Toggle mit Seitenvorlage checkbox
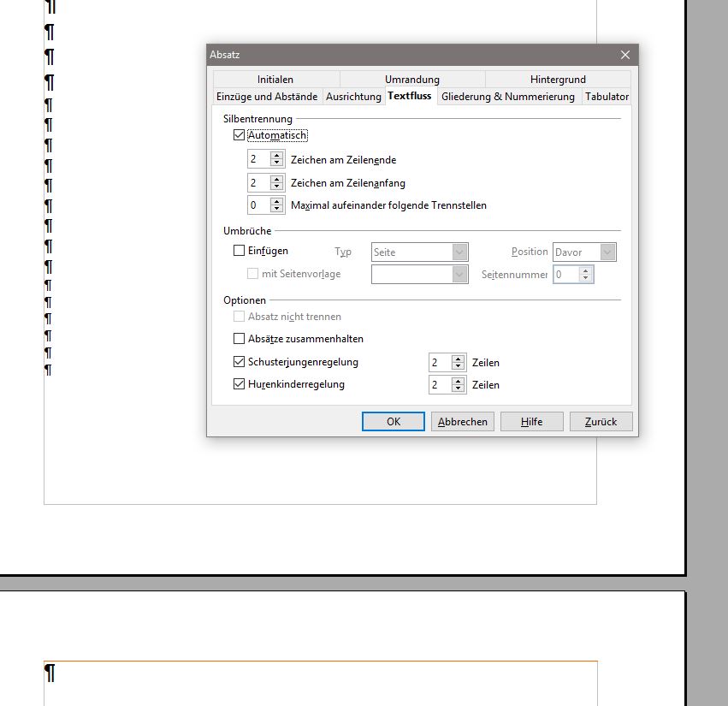 (x=252, y=274)
